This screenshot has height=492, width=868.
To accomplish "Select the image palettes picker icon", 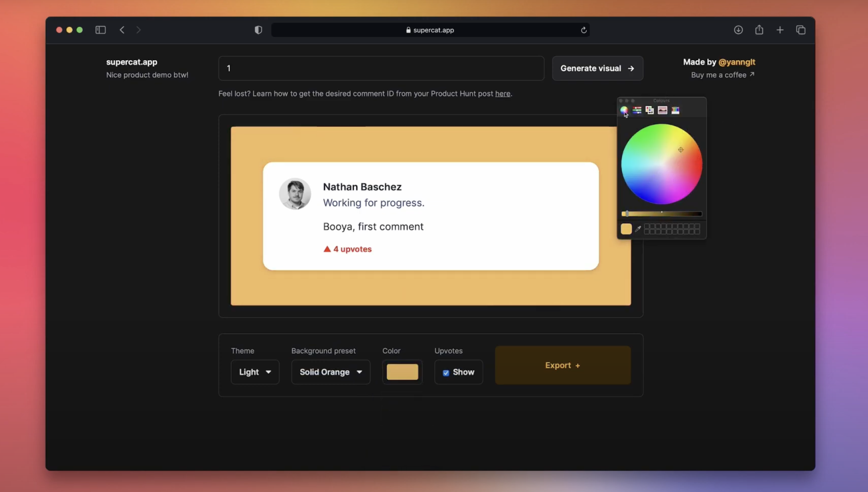I will click(662, 110).
